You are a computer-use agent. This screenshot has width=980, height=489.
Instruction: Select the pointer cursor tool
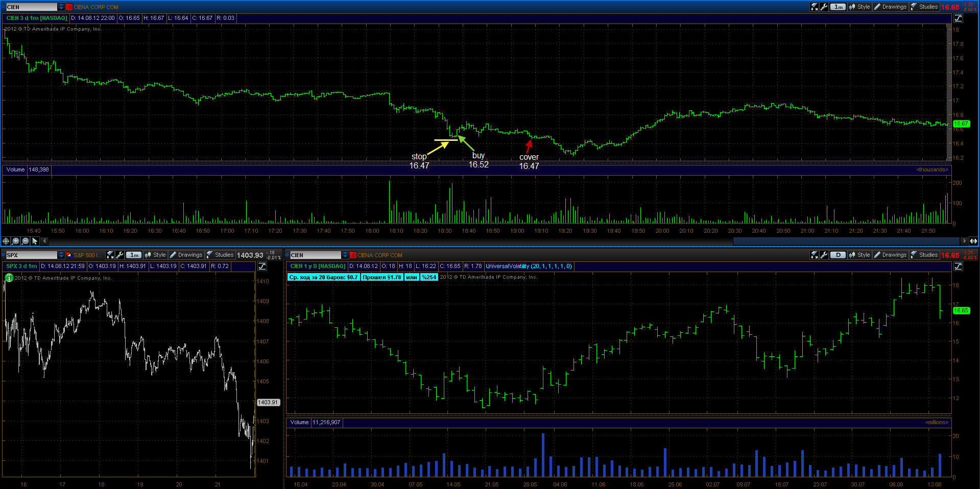35,241
